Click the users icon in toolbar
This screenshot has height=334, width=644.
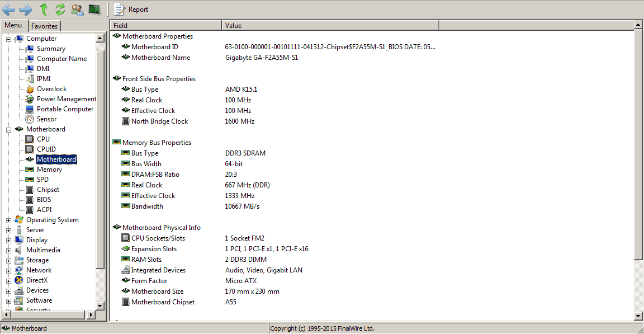pyautogui.click(x=77, y=9)
